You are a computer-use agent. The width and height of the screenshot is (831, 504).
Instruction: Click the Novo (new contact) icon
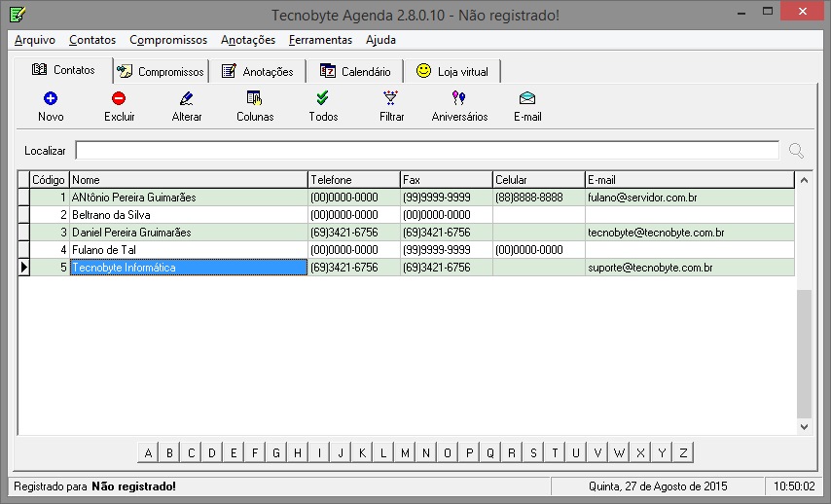(x=51, y=98)
